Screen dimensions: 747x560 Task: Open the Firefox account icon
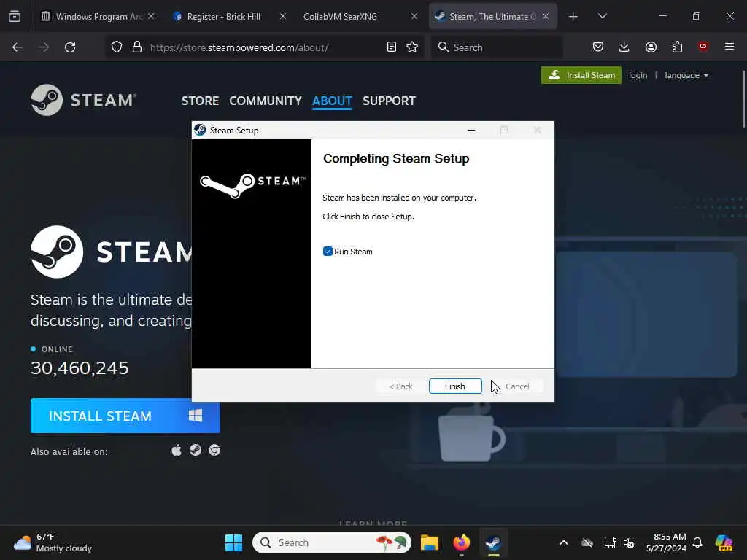click(651, 47)
